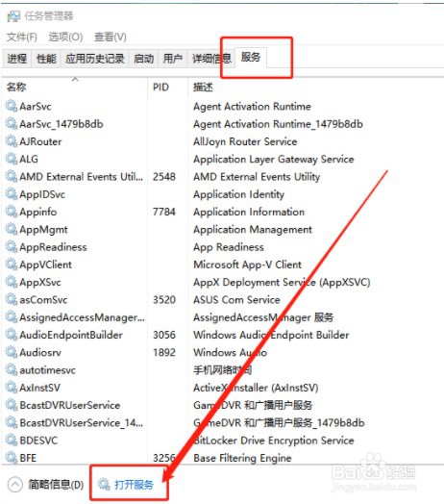Switch to the 性能 tab
Image resolution: width=444 pixels, height=504 pixels.
click(46, 59)
